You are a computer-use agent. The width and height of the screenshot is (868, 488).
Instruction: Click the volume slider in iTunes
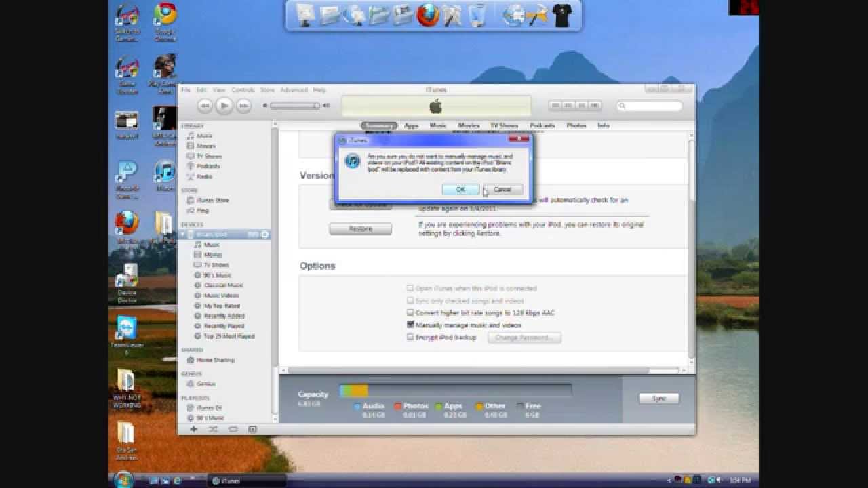pyautogui.click(x=294, y=106)
